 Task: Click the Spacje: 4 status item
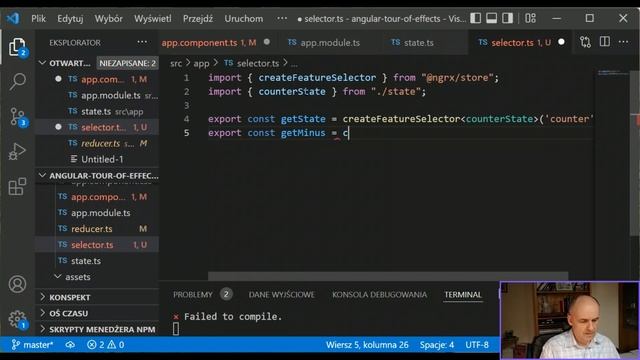click(x=437, y=345)
